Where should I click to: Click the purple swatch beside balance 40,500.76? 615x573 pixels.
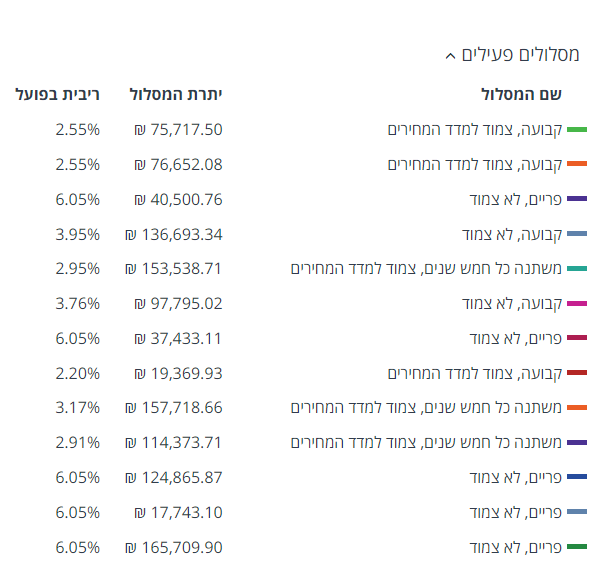[577, 200]
